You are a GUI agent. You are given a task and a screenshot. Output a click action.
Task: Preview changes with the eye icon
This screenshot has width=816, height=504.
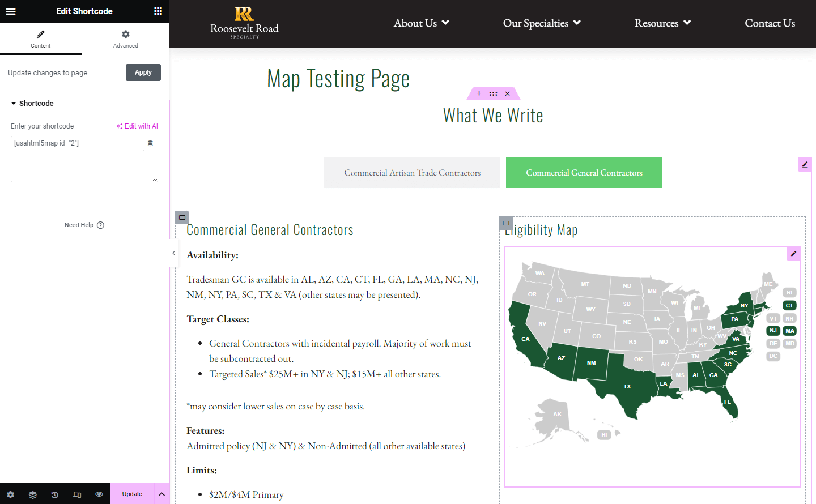click(99, 494)
